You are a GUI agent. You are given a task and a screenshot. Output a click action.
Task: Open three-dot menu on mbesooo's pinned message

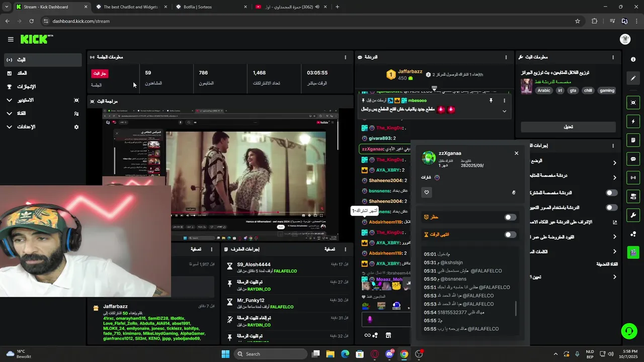[504, 101]
